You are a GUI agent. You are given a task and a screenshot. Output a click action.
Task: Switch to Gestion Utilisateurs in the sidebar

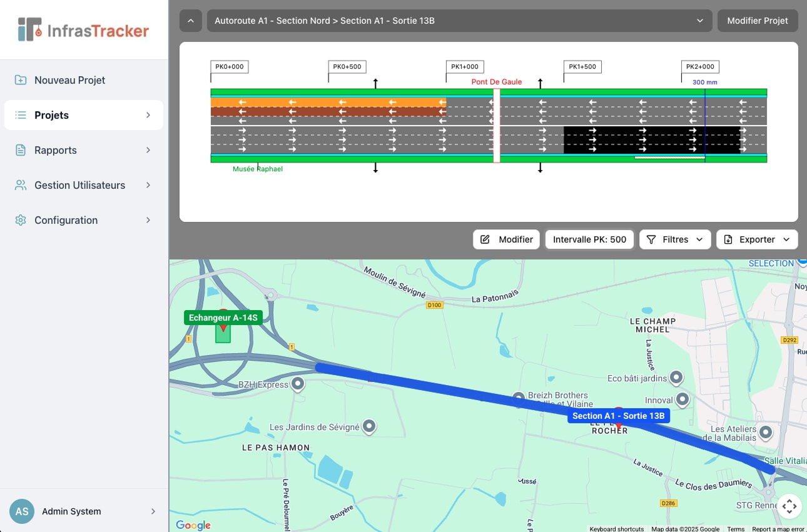(x=80, y=185)
